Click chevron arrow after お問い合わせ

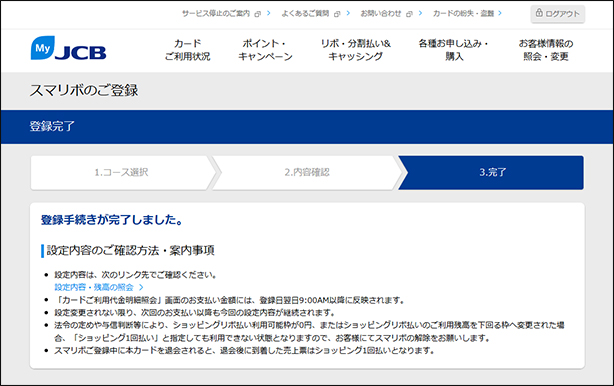click(x=420, y=13)
